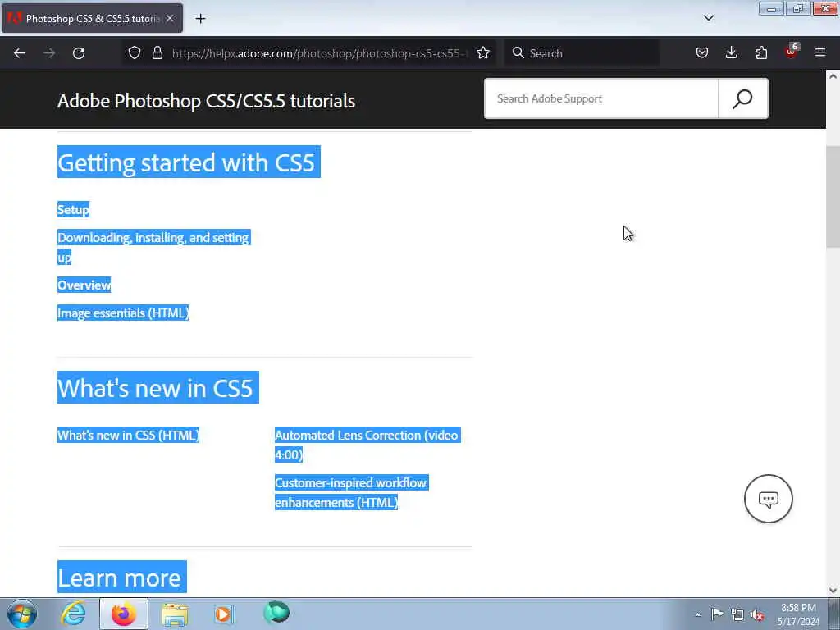Open What's new in CS5 (HTML) link
The height and width of the screenshot is (630, 840).
tap(128, 435)
